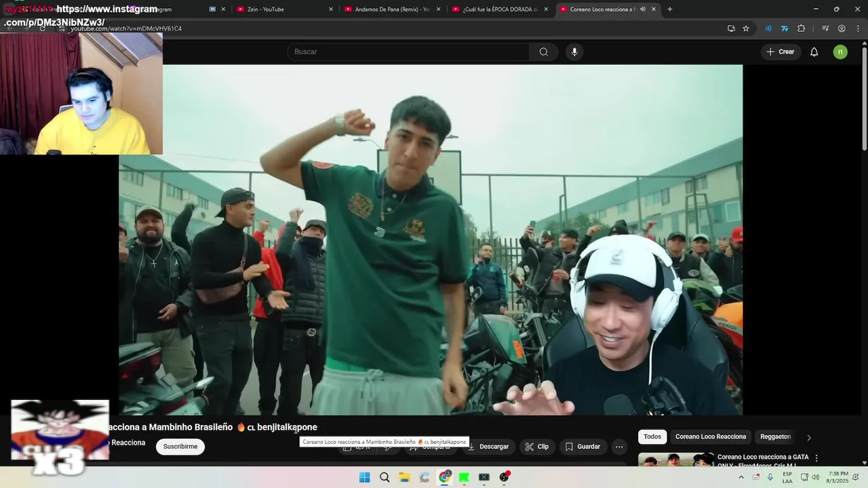This screenshot has height=488, width=868.
Task: Click install app icon in address bar
Action: click(x=731, y=28)
